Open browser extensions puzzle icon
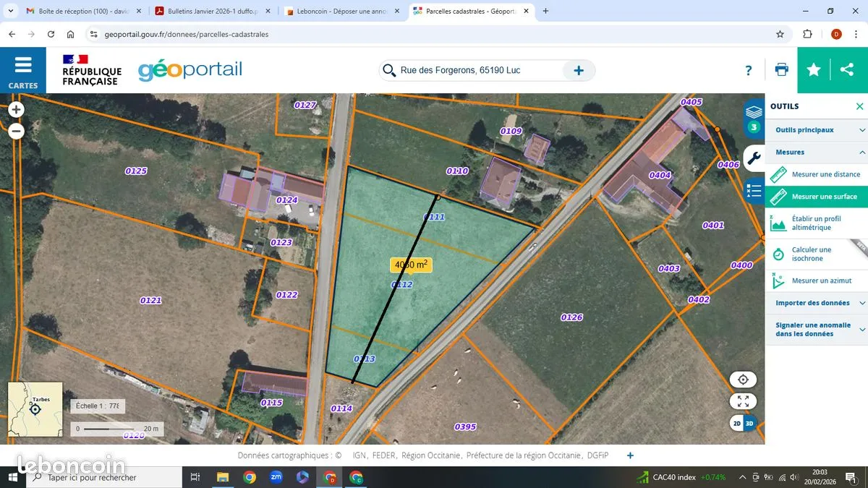868x488 pixels. click(x=808, y=34)
